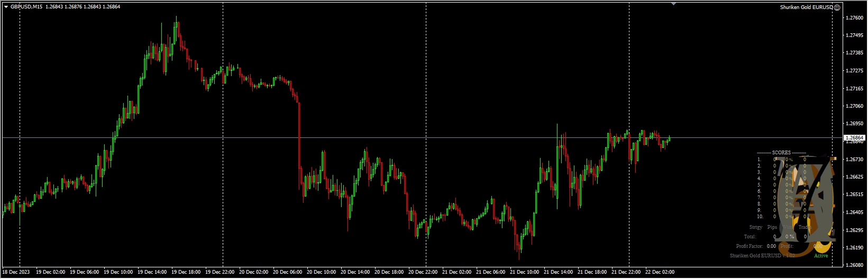Click the Expert Advisor smiley face icon
This screenshot has width=868, height=279.
click(x=837, y=7)
